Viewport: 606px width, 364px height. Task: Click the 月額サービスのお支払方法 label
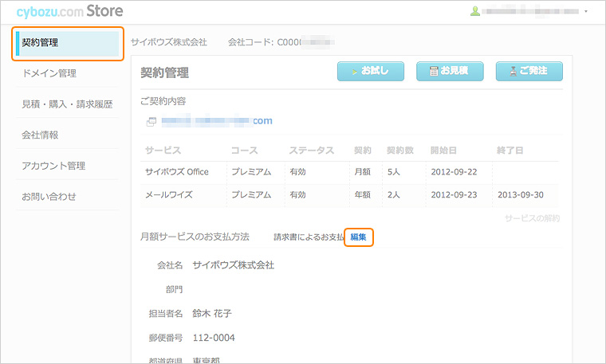pyautogui.click(x=195, y=237)
